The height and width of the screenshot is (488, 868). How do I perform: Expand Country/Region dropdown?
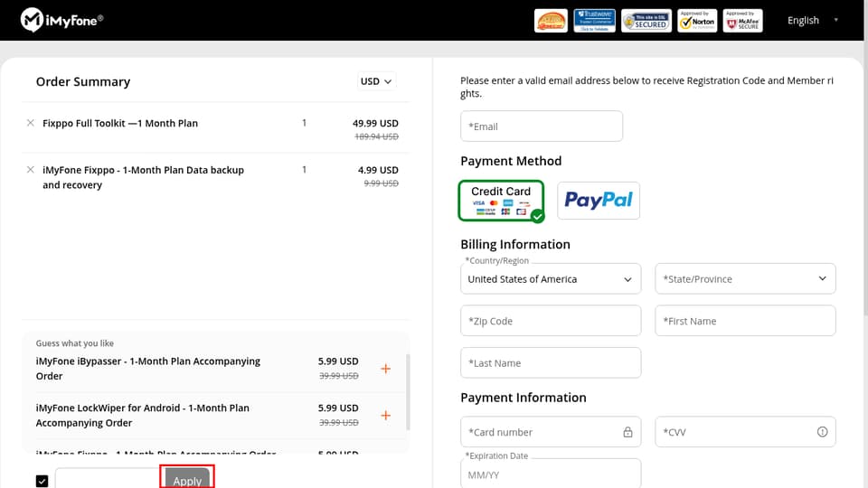(551, 279)
